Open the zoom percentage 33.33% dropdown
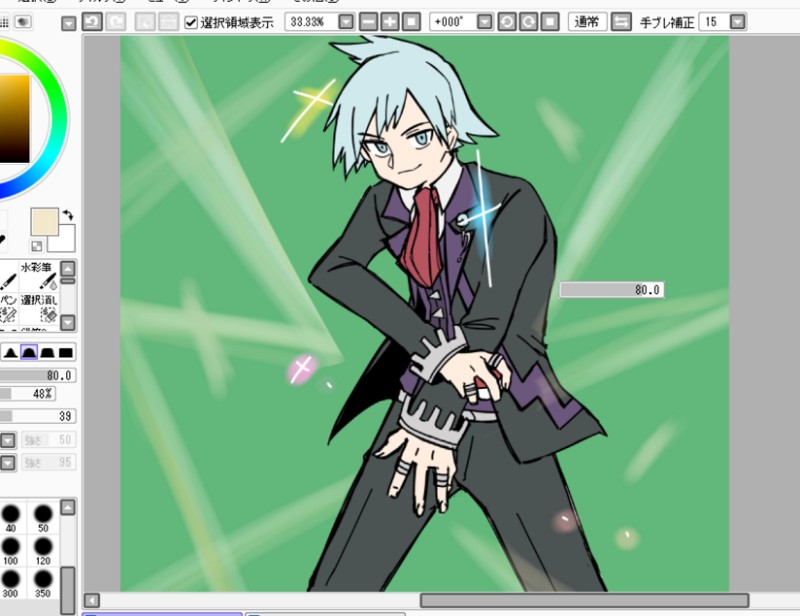 (346, 22)
